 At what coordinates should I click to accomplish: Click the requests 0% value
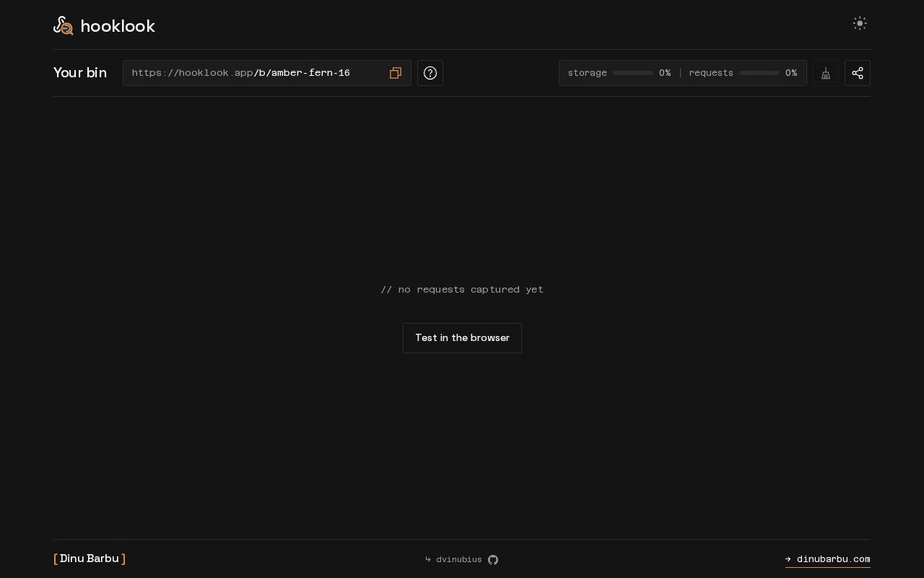[x=791, y=73]
